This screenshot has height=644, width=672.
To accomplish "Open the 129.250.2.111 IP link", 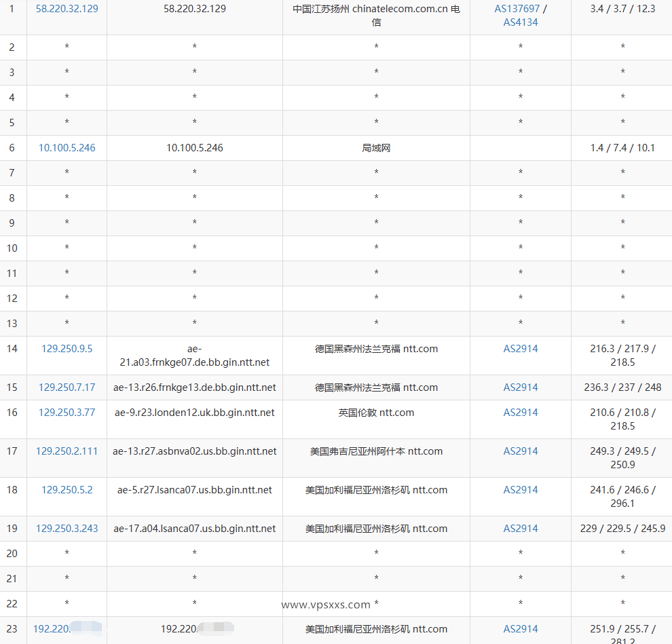I will [67, 451].
